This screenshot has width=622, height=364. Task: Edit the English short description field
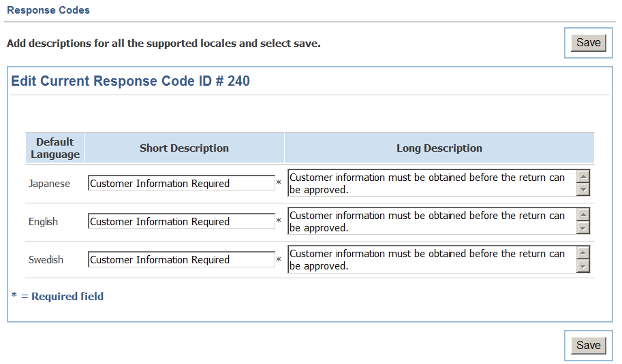(x=181, y=221)
